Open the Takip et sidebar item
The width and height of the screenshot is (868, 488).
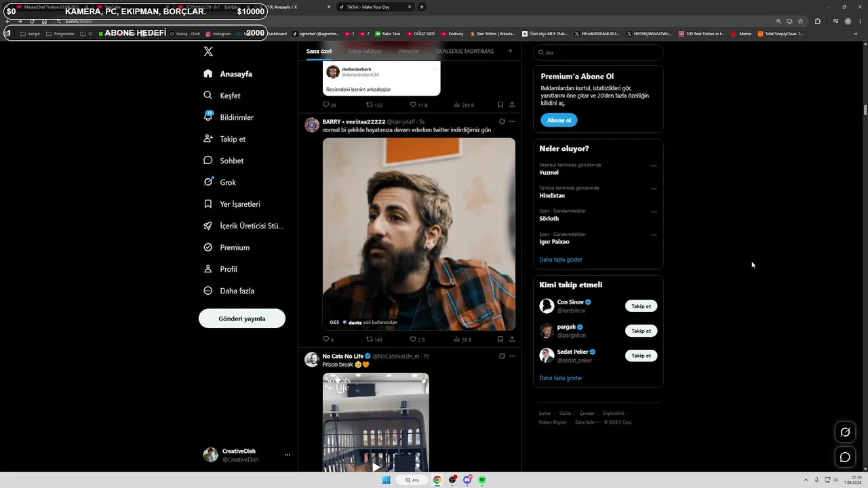point(224,139)
